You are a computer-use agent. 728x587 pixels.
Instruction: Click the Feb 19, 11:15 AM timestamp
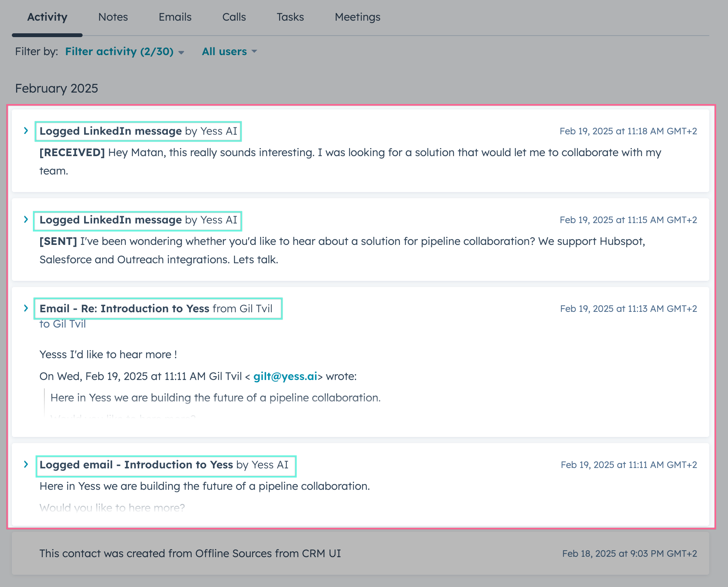tap(628, 220)
